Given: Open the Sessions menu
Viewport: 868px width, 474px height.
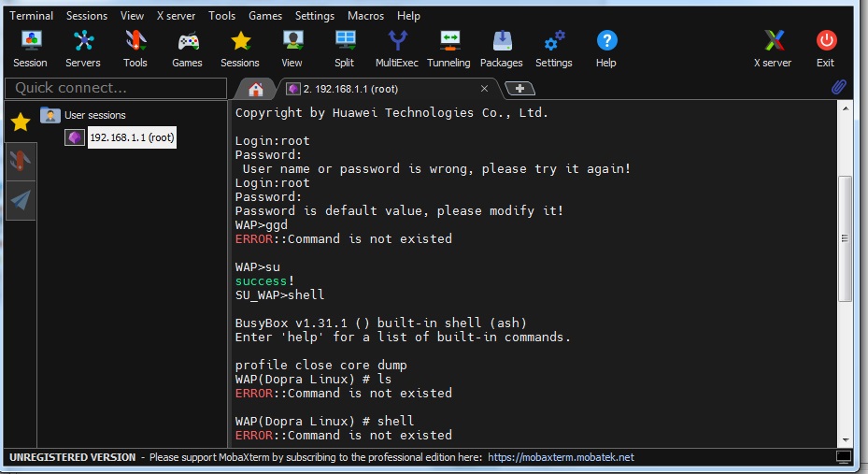Looking at the screenshot, I should click(87, 16).
